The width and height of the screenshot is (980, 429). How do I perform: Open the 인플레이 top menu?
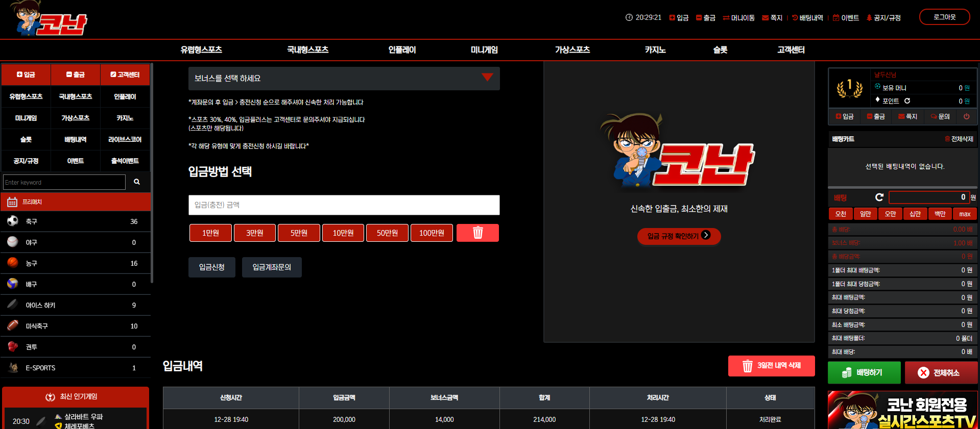pos(402,50)
